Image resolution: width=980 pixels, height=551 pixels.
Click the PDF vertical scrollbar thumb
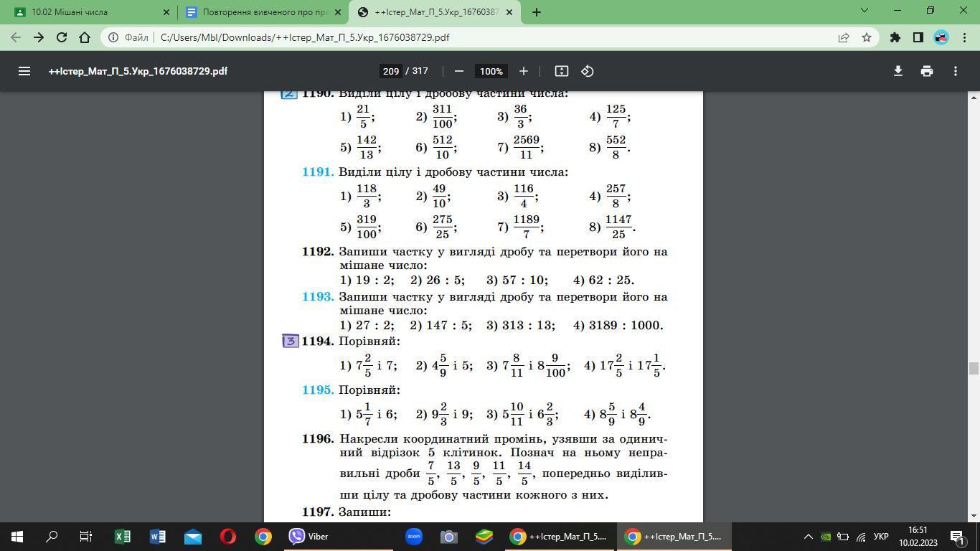974,369
